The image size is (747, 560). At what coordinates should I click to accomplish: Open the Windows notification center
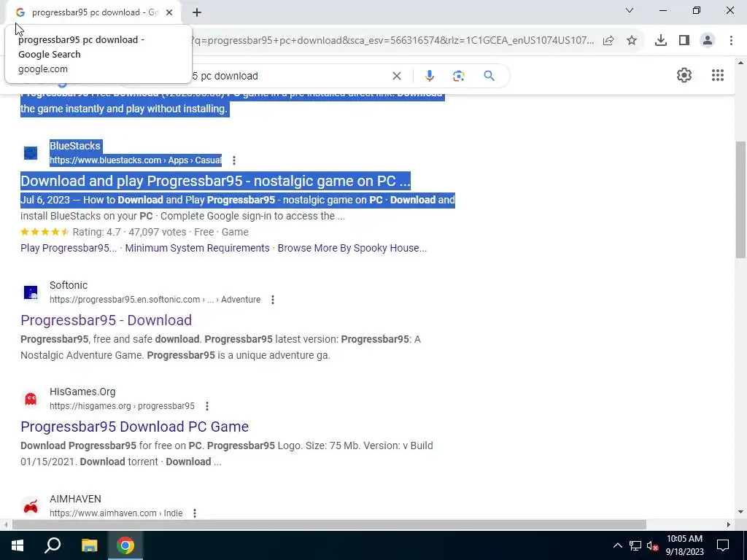[x=723, y=545]
